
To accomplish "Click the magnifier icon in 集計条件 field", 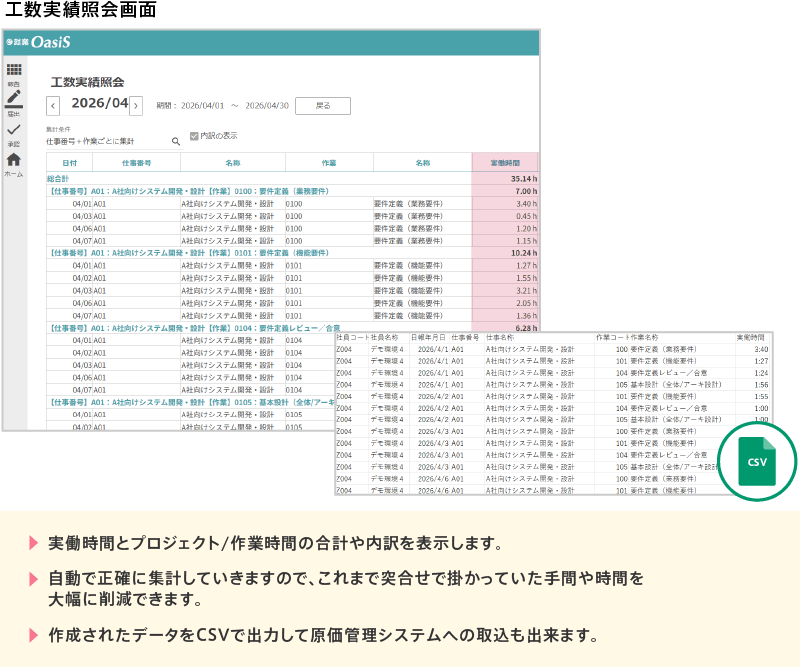I will [176, 141].
